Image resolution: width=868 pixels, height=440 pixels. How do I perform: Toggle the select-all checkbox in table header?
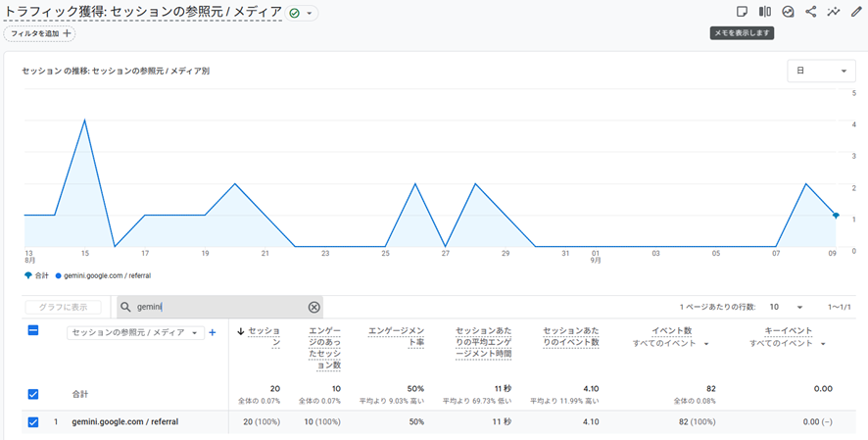33,332
